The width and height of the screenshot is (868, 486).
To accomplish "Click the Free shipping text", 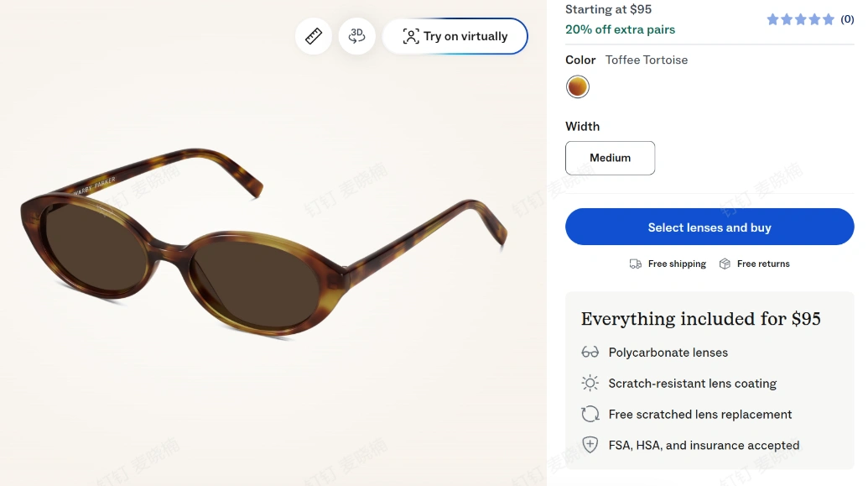I will tap(677, 264).
